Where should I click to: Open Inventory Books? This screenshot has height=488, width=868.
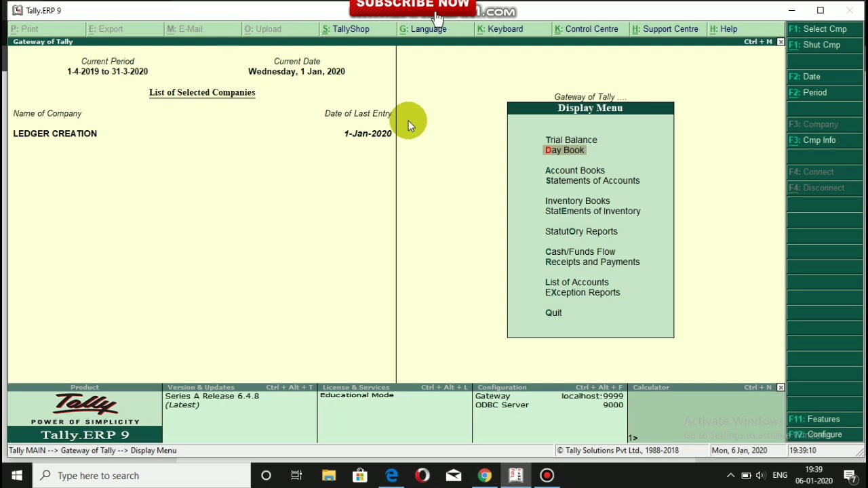click(x=577, y=201)
